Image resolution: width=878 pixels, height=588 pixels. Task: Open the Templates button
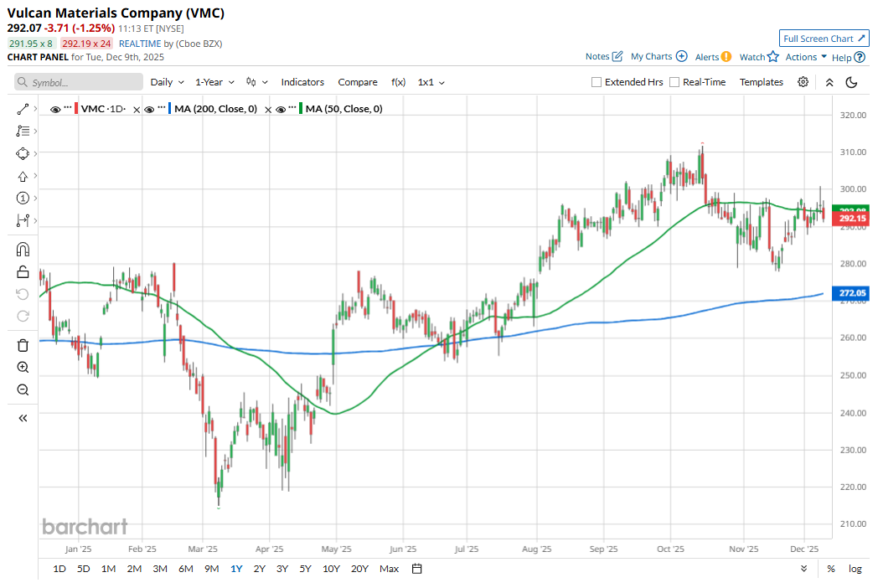point(761,82)
